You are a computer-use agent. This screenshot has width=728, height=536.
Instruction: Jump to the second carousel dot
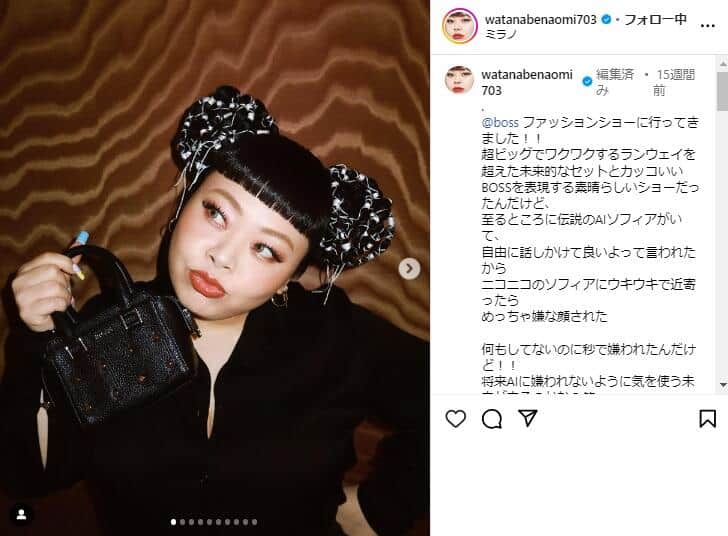click(182, 522)
